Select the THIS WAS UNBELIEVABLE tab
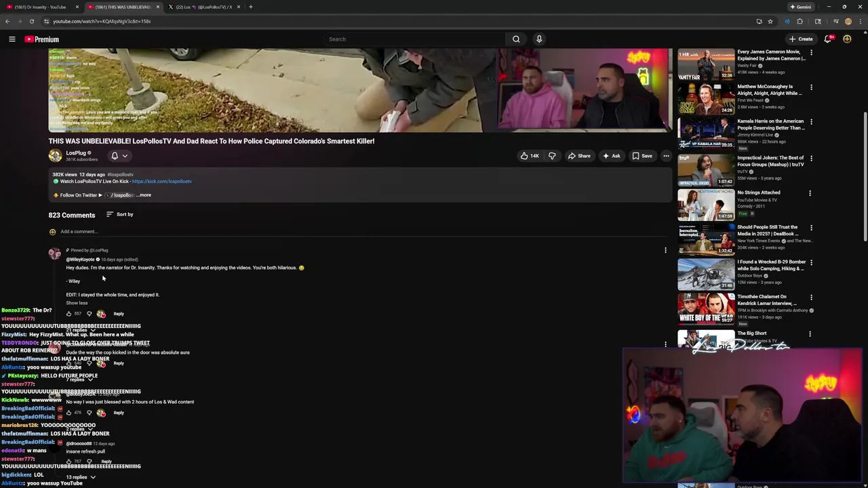 click(x=121, y=7)
